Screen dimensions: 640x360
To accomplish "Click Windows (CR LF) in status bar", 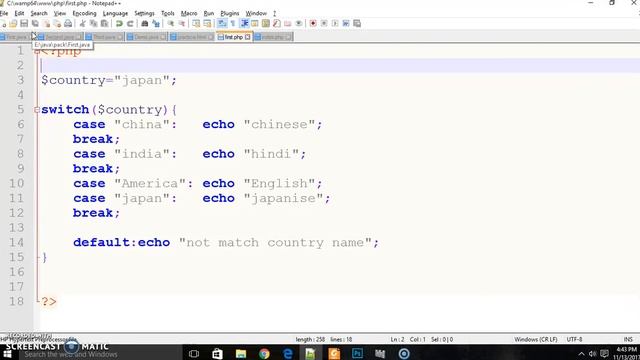I will [536, 340].
